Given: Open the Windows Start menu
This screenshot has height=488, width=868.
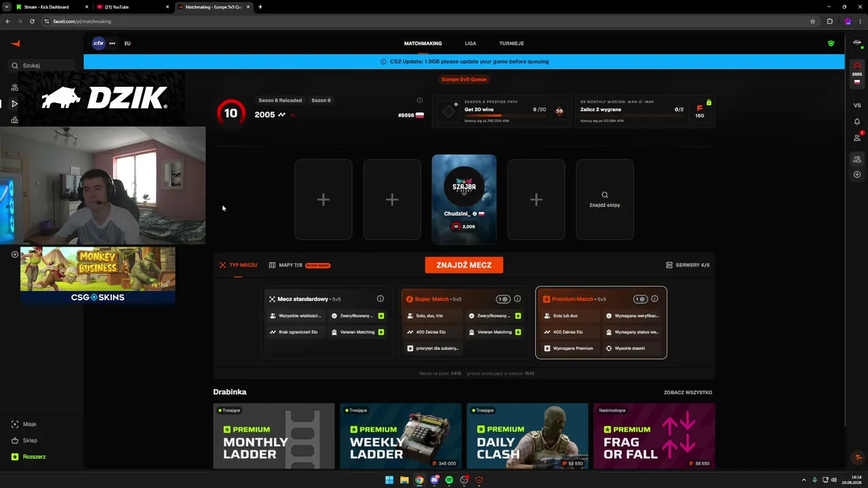Looking at the screenshot, I should point(389,480).
